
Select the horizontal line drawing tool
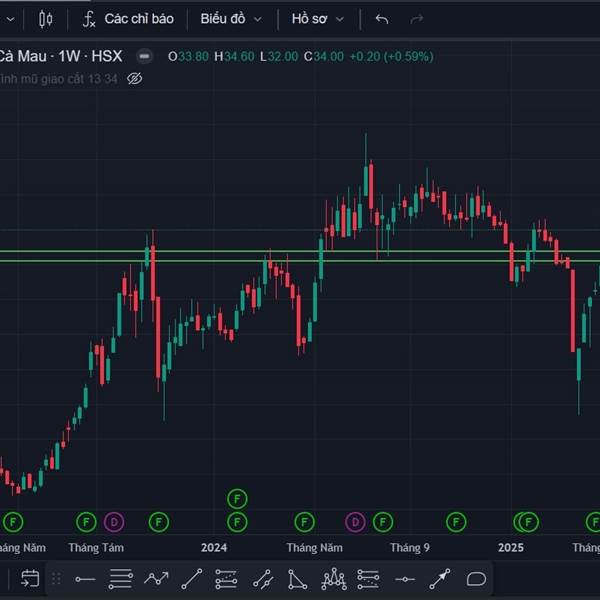coord(405,579)
